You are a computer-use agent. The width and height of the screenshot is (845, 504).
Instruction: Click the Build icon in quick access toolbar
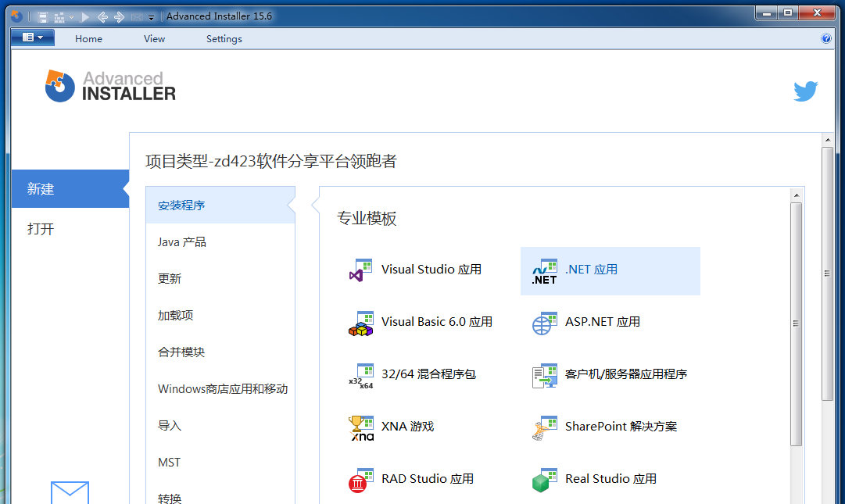59,17
